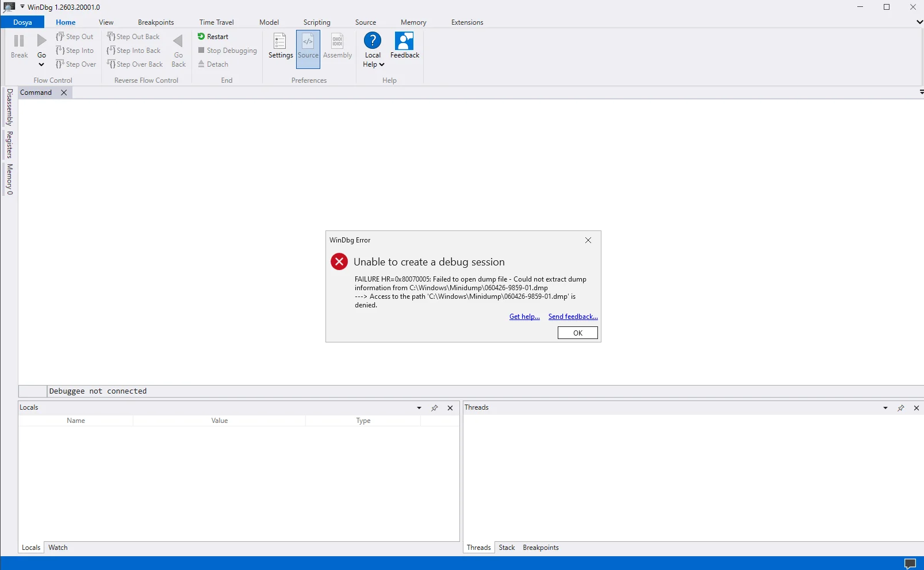Toggle Assembly mode preference
Viewport: 924px width, 570px height.
pyautogui.click(x=338, y=45)
